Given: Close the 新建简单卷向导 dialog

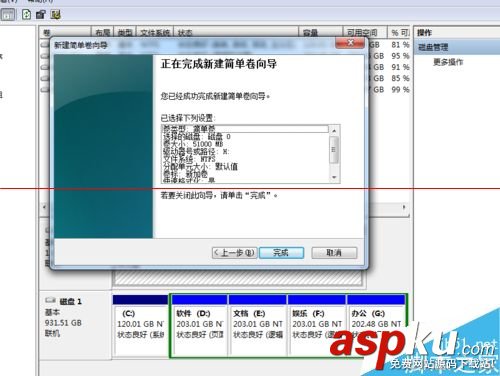Looking at the screenshot, I should click(350, 43).
